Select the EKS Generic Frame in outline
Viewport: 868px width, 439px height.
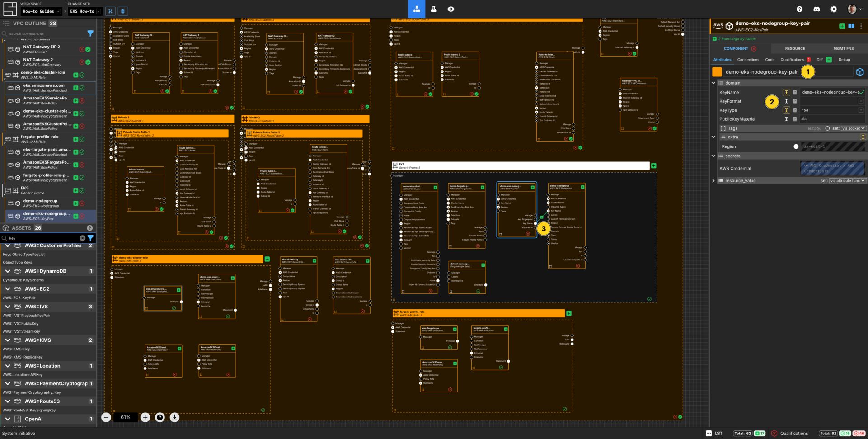coord(49,190)
